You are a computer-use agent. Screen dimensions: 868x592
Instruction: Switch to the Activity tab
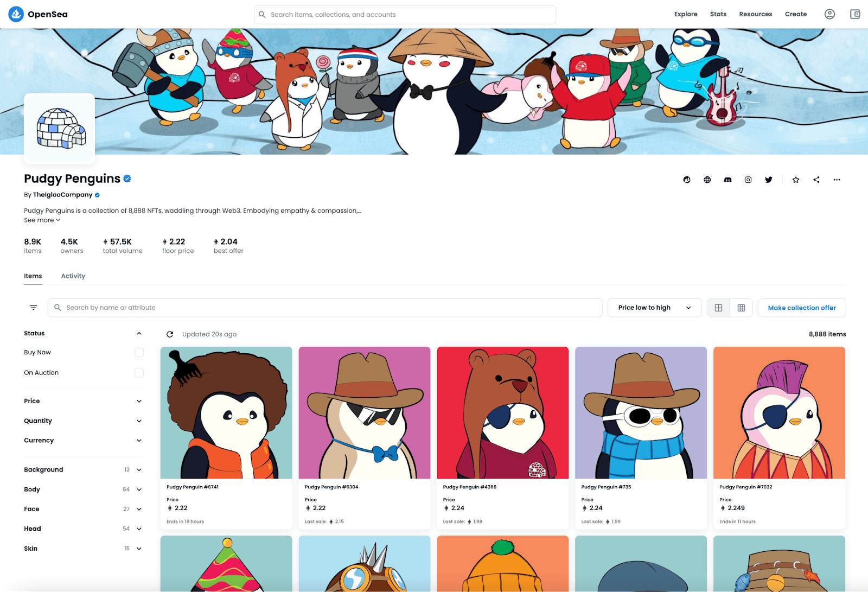point(73,276)
